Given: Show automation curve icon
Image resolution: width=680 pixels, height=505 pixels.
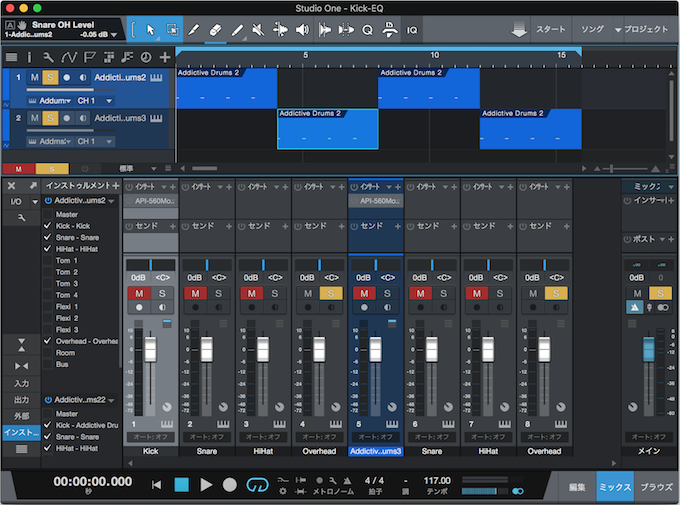Looking at the screenshot, I should coord(69,57).
